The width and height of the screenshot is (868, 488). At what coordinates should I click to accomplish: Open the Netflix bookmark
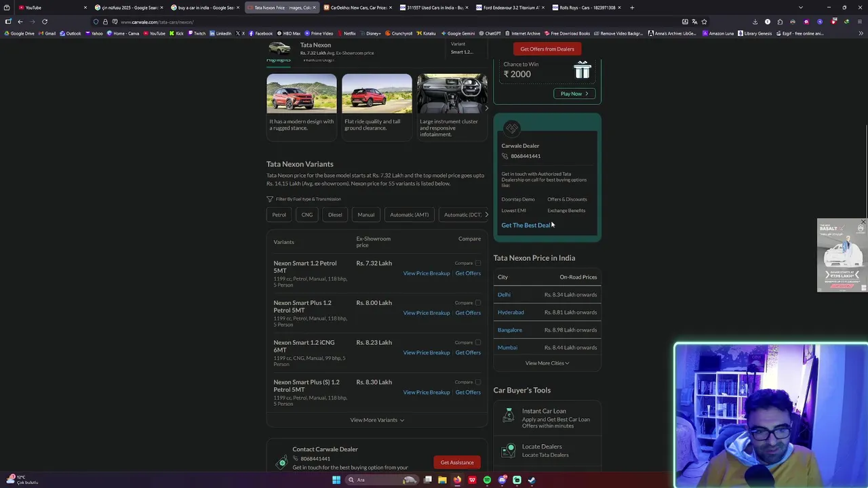click(346, 33)
